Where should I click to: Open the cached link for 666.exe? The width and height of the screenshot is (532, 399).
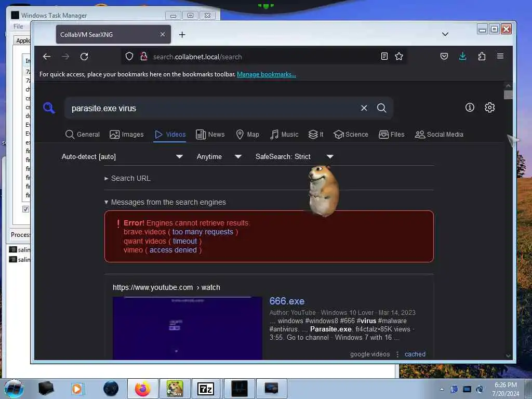415,354
